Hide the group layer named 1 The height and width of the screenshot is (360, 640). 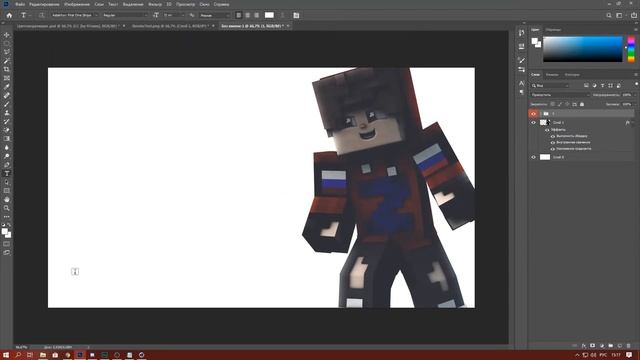(x=533, y=113)
